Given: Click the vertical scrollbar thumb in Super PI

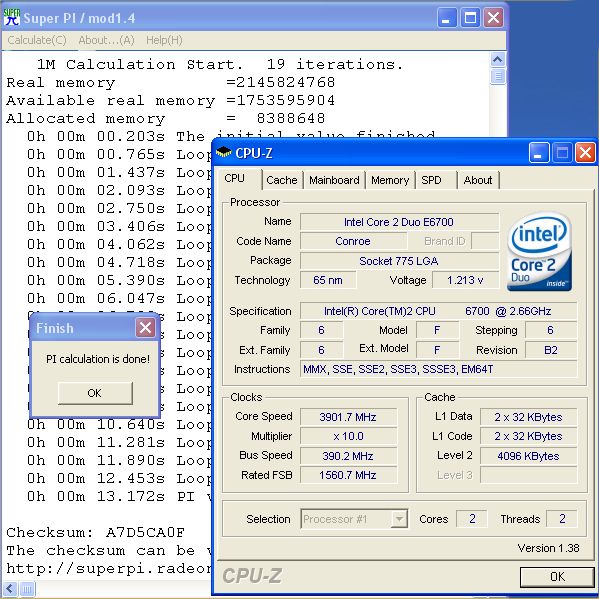Looking at the screenshot, I should 498,76.
